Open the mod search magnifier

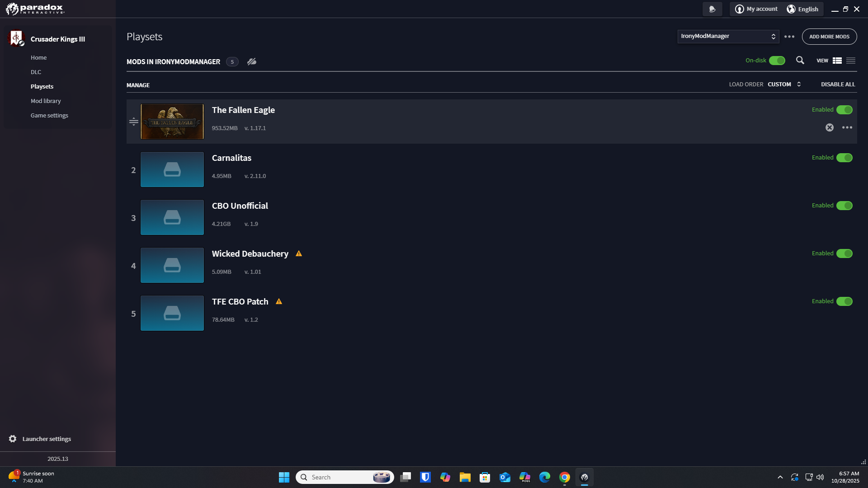pos(800,60)
